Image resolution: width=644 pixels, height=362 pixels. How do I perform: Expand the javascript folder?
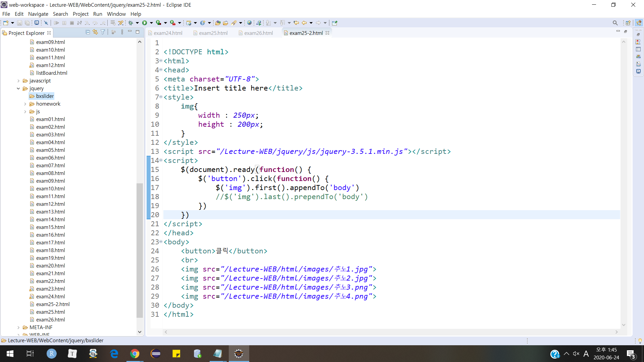click(x=18, y=81)
